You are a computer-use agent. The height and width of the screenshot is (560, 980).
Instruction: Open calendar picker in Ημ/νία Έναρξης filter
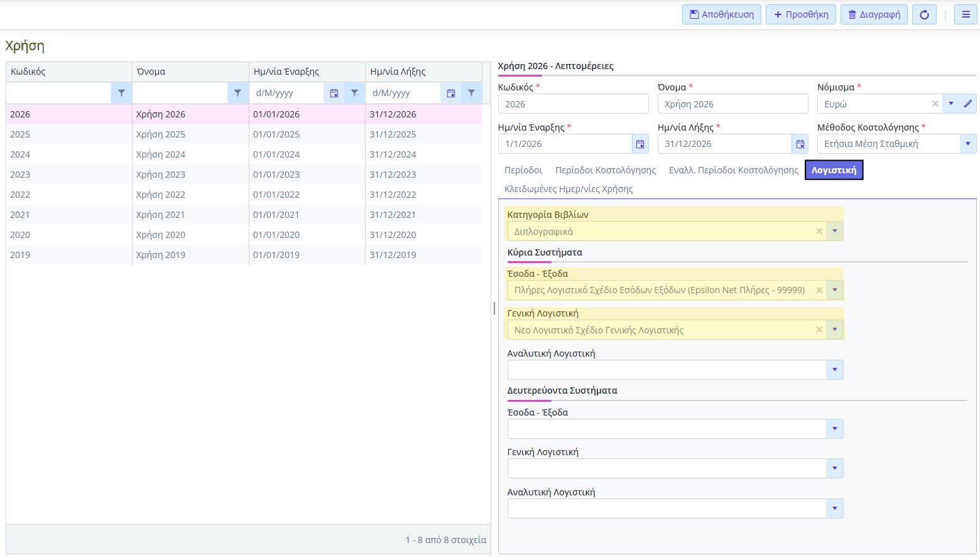tap(334, 93)
